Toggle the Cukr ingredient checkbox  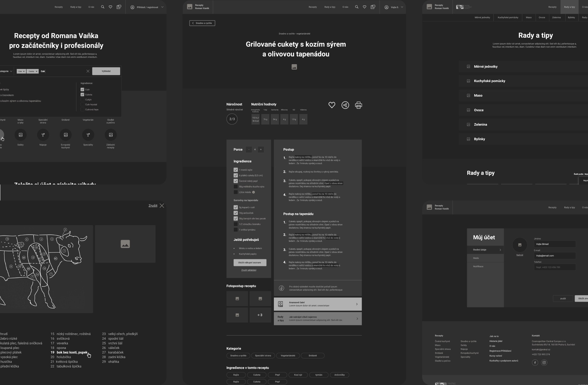pos(82,89)
